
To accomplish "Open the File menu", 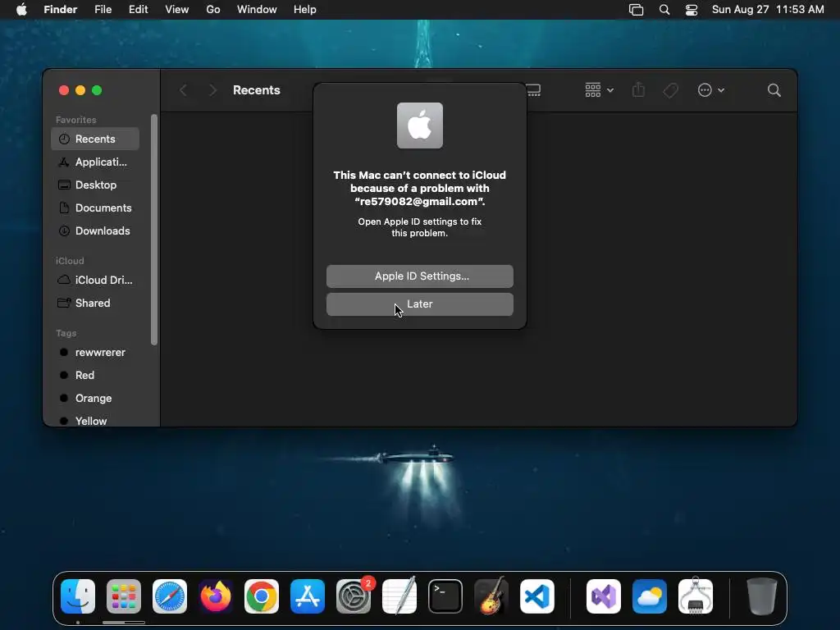I will [x=103, y=10].
